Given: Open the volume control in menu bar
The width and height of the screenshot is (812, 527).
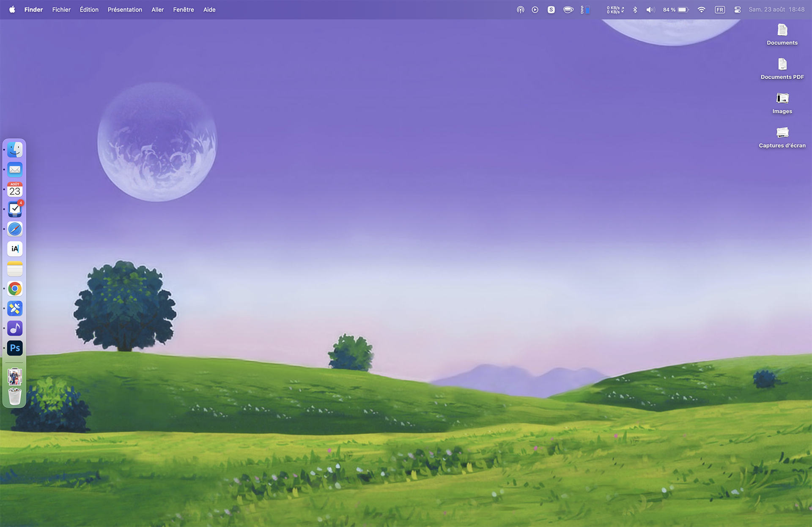Looking at the screenshot, I should (650, 9).
